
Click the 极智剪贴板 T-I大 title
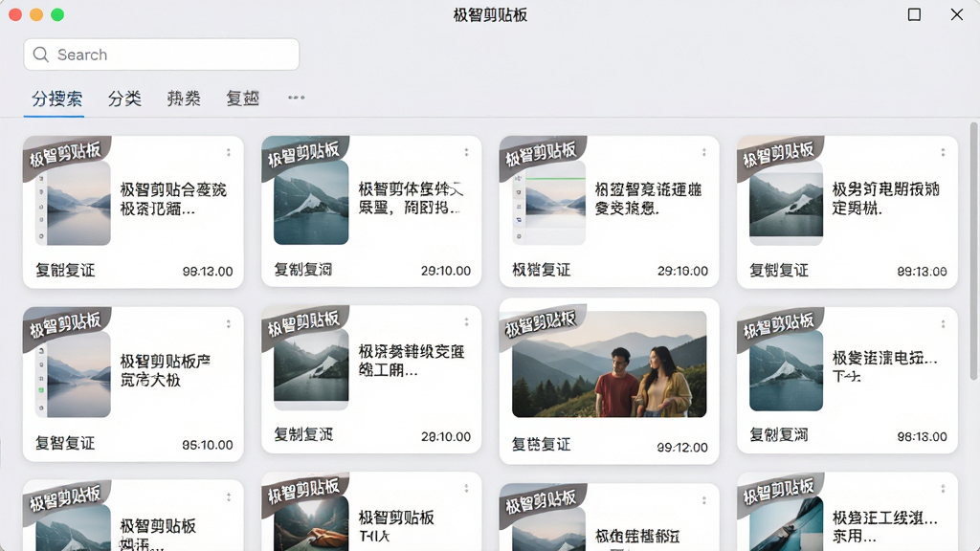395,526
